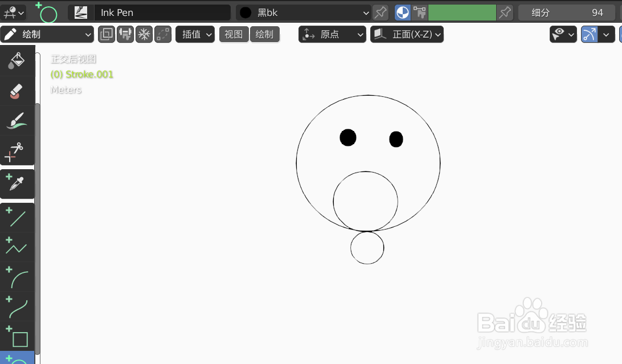Open the brush preview selector icon
This screenshot has height=364, width=622.
coord(81,13)
